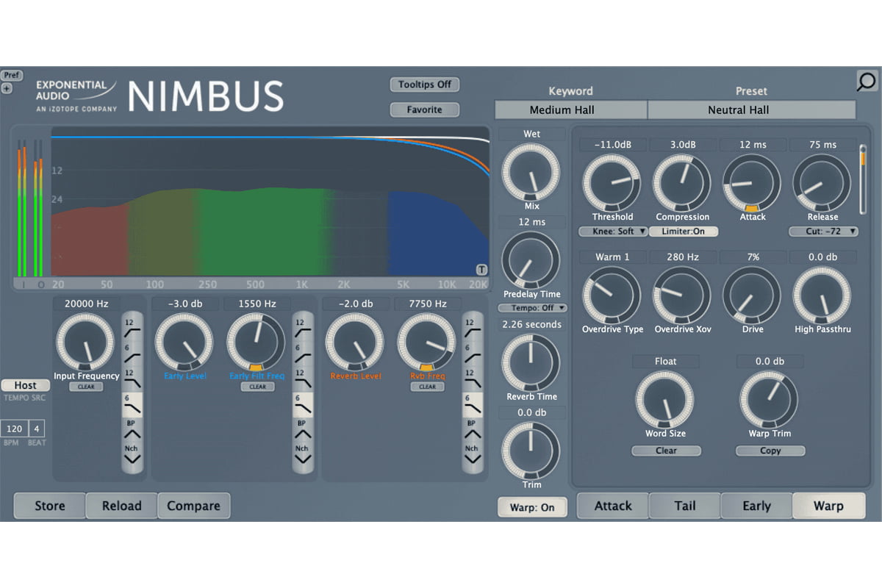Click the Threshold knob

[612, 184]
